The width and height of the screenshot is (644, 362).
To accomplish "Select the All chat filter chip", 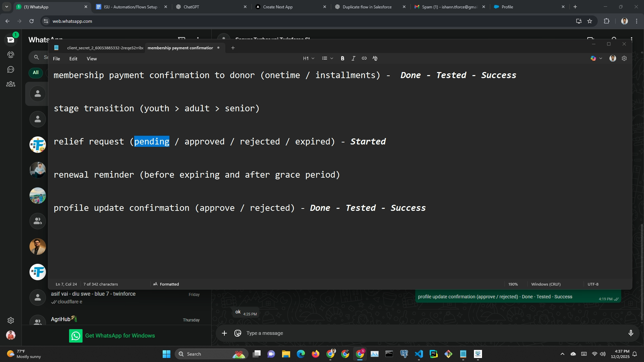I will point(36,72).
